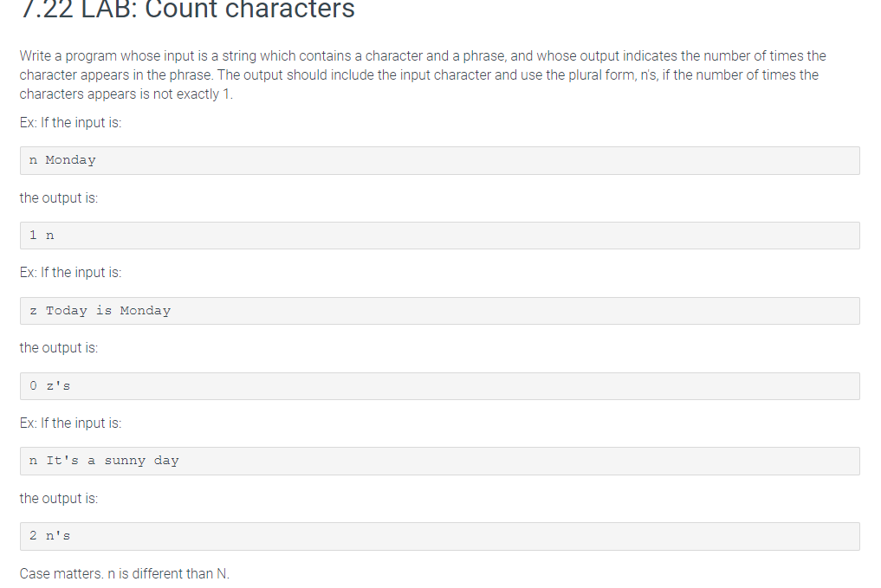Click the 'n Monday' input example box
Viewport: 881px width, 588px height.
tap(439, 160)
